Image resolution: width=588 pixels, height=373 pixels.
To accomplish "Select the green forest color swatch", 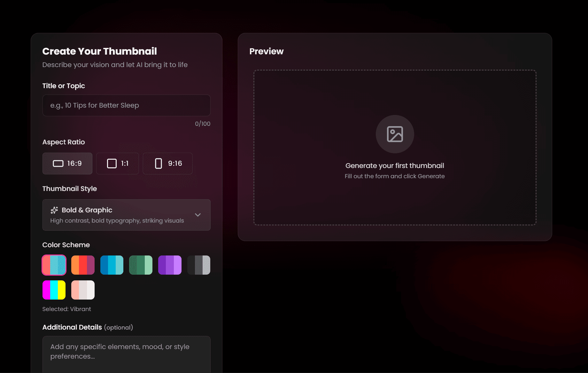I will 141,265.
